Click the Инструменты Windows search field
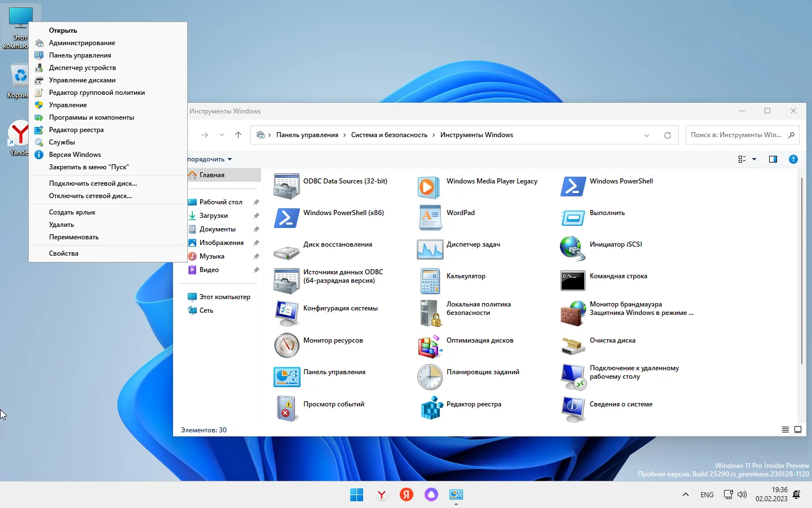This screenshot has width=812, height=508. pyautogui.click(x=735, y=135)
